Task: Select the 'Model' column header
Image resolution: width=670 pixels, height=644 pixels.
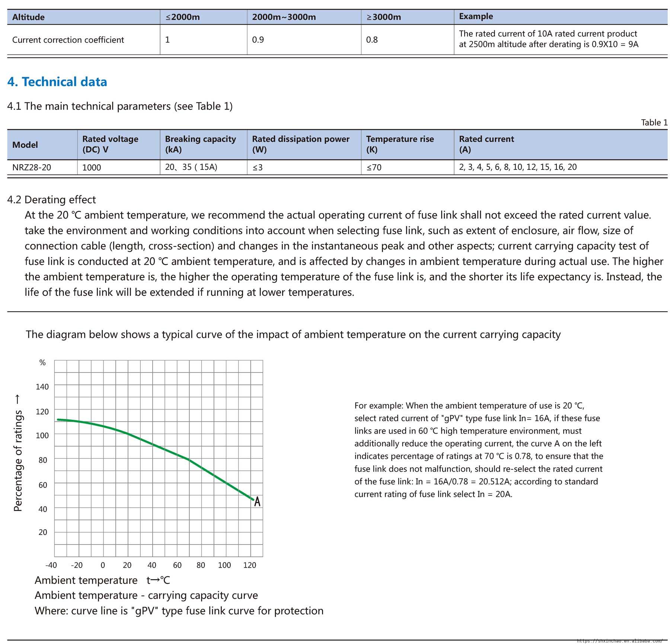Action: (x=25, y=145)
